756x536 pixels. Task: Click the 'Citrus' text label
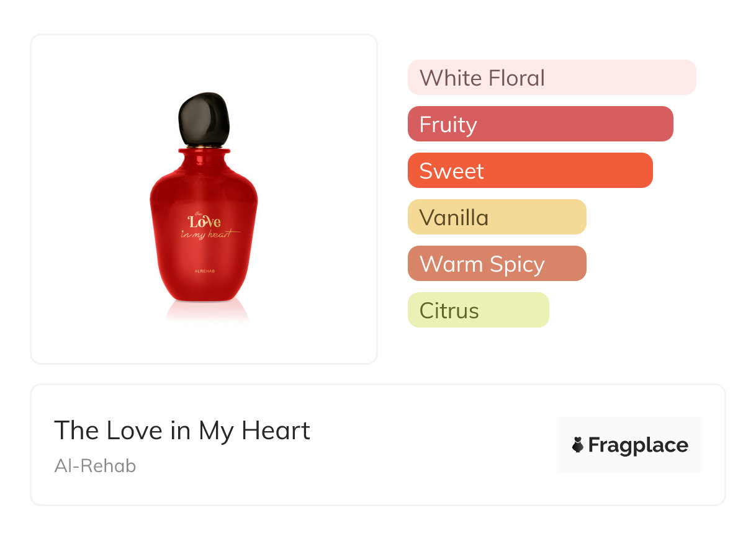click(x=449, y=311)
